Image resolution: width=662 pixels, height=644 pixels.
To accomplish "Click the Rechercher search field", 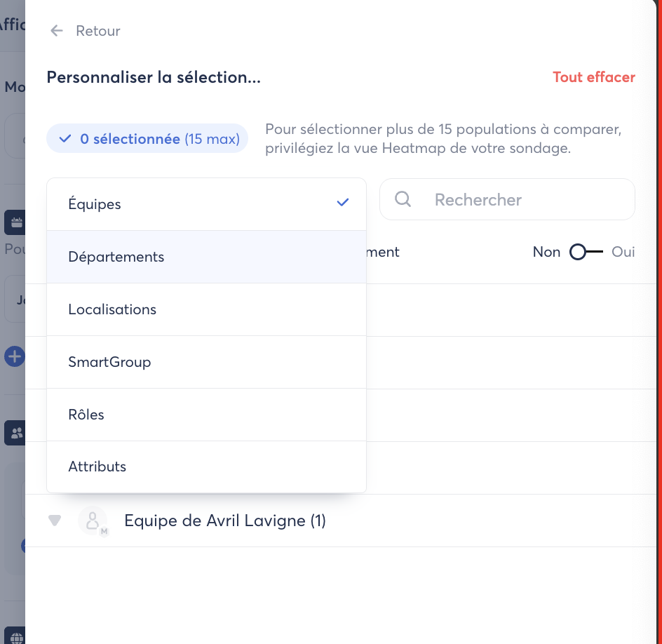I will 519,200.
